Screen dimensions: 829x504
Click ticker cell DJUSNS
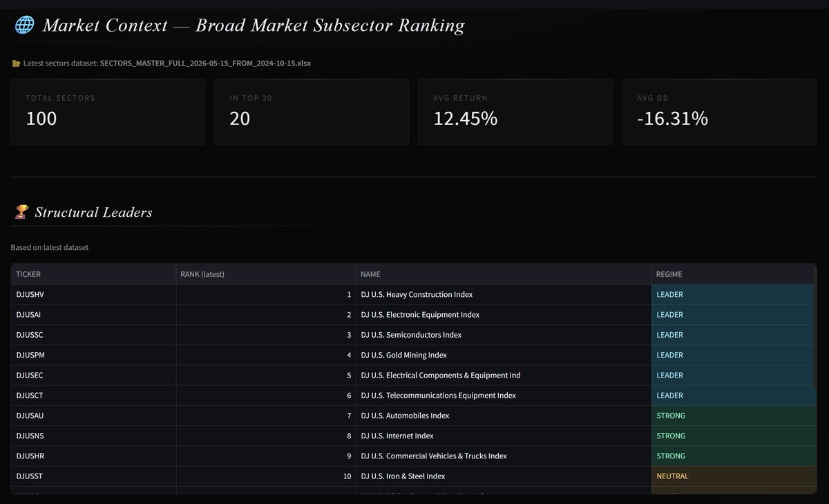93,436
